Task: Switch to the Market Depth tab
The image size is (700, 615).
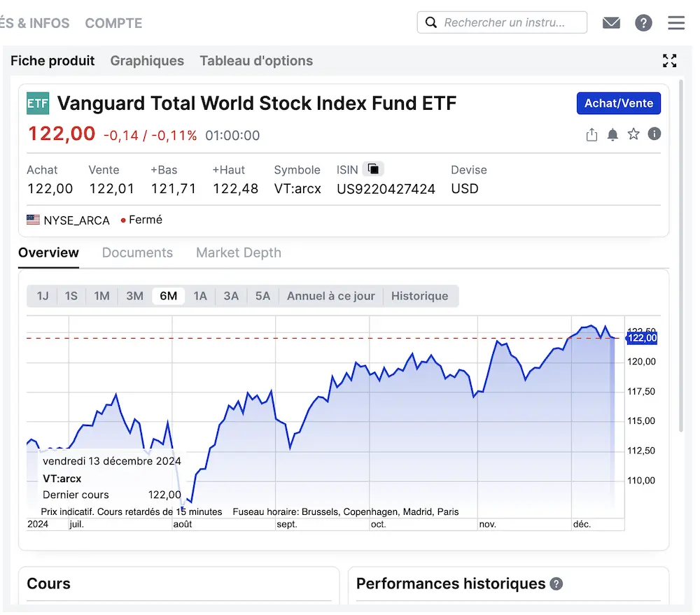Action: (239, 253)
